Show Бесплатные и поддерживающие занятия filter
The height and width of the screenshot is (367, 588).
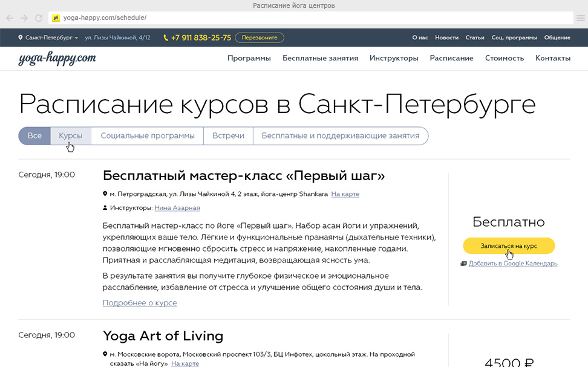[x=340, y=136]
